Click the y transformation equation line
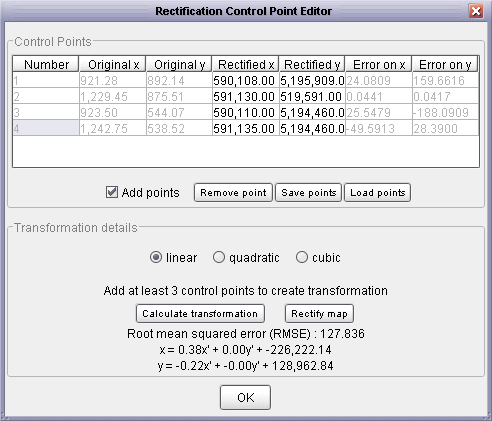The height and width of the screenshot is (421, 492). (x=245, y=366)
